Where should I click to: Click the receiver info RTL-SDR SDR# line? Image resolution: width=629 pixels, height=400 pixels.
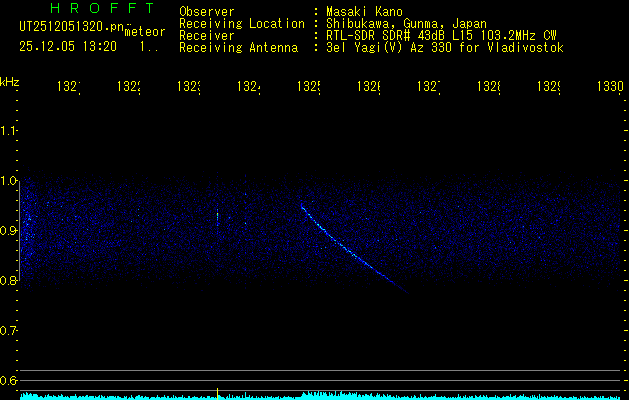click(x=441, y=36)
